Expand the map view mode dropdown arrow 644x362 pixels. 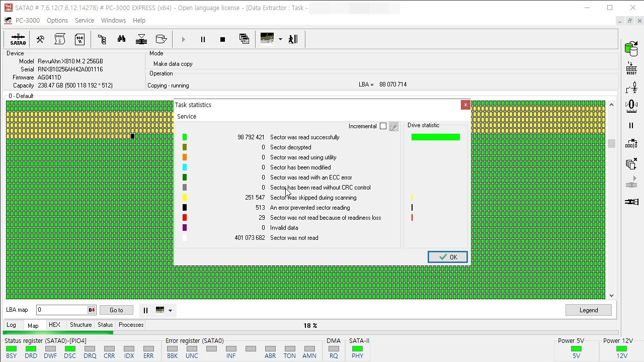pyautogui.click(x=280, y=39)
